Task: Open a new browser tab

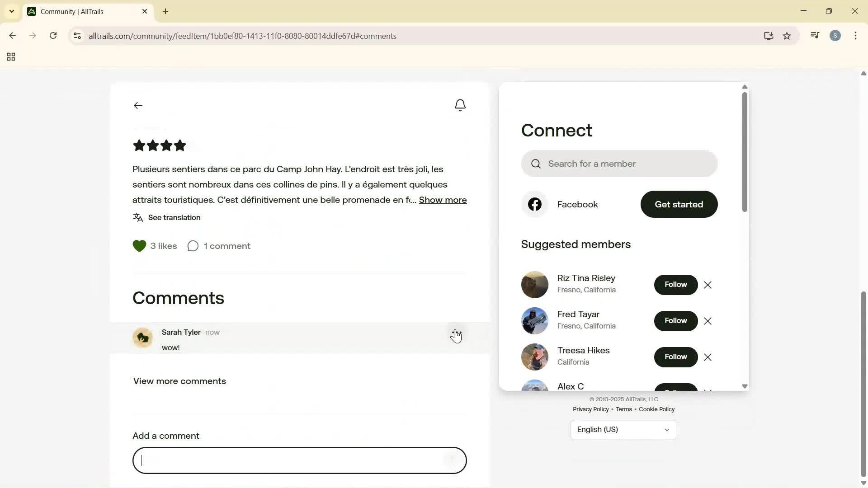Action: coord(165,12)
